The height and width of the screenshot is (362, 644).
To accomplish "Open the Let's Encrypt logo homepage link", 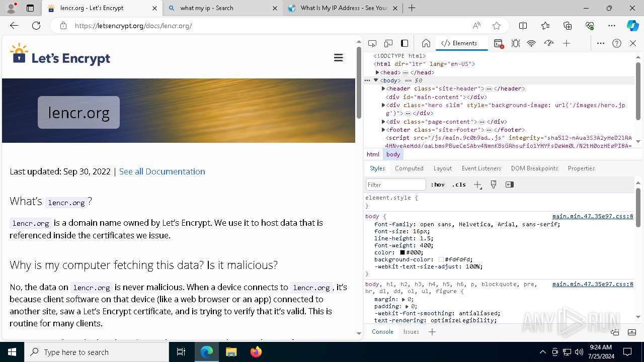I will (x=60, y=55).
